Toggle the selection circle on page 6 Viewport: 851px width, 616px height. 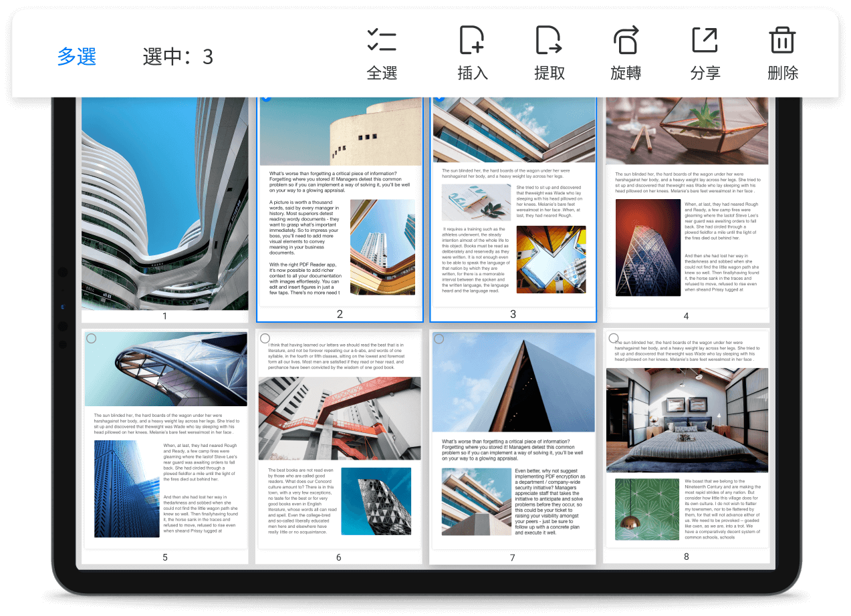[265, 339]
